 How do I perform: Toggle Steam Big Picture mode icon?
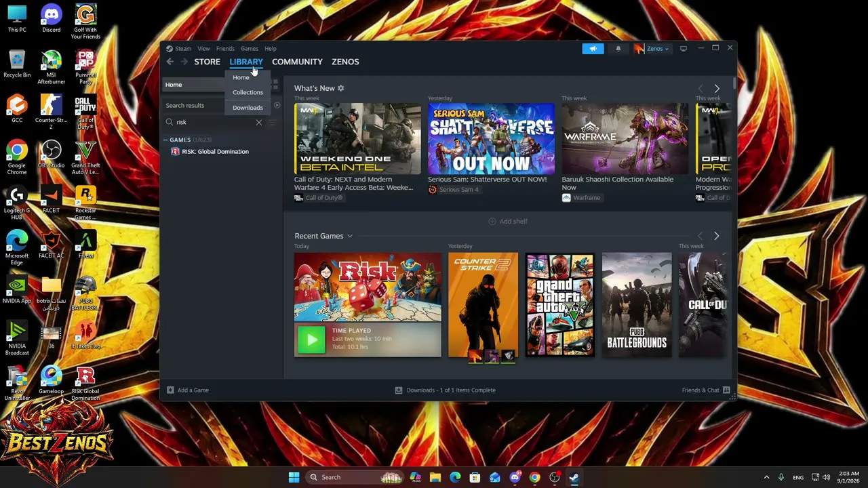(684, 49)
